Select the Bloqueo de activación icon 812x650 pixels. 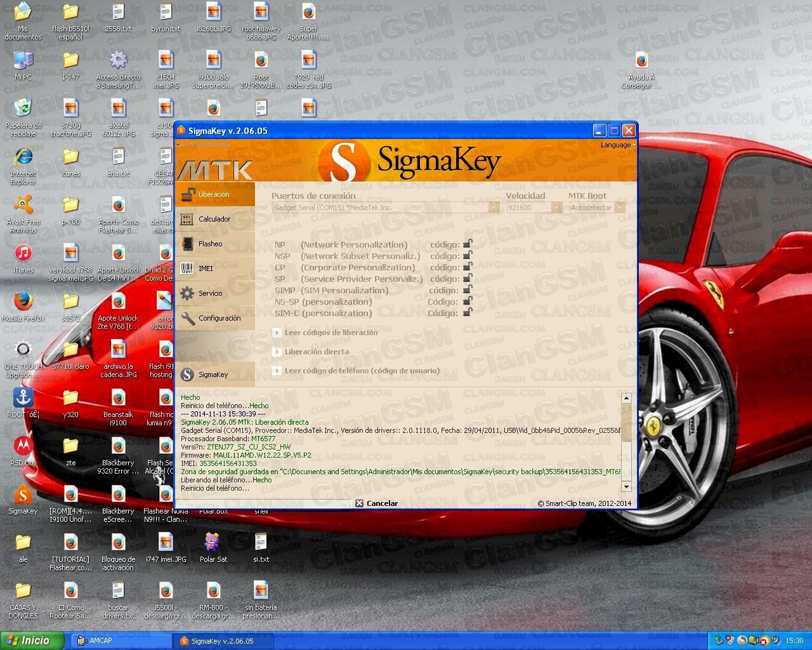(x=118, y=552)
